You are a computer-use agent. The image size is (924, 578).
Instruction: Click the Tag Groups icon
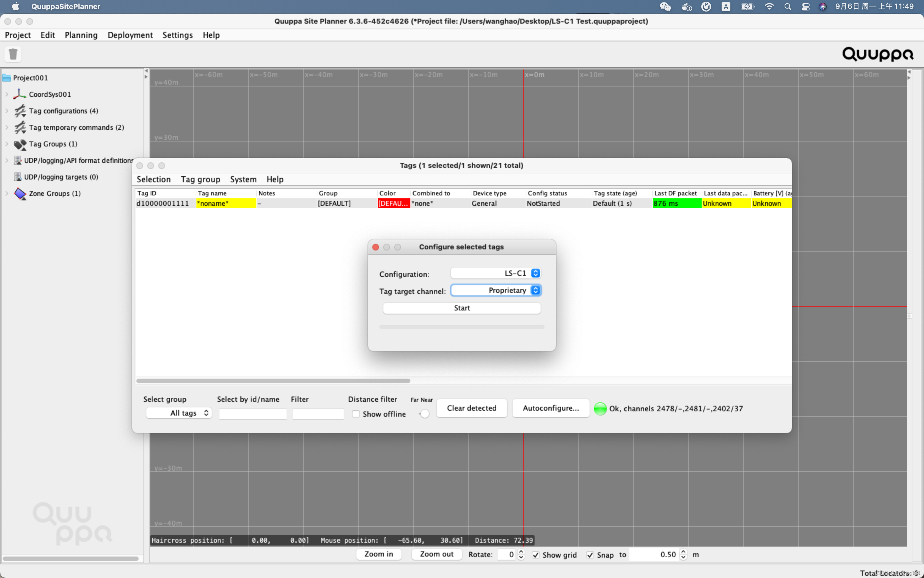click(x=20, y=144)
